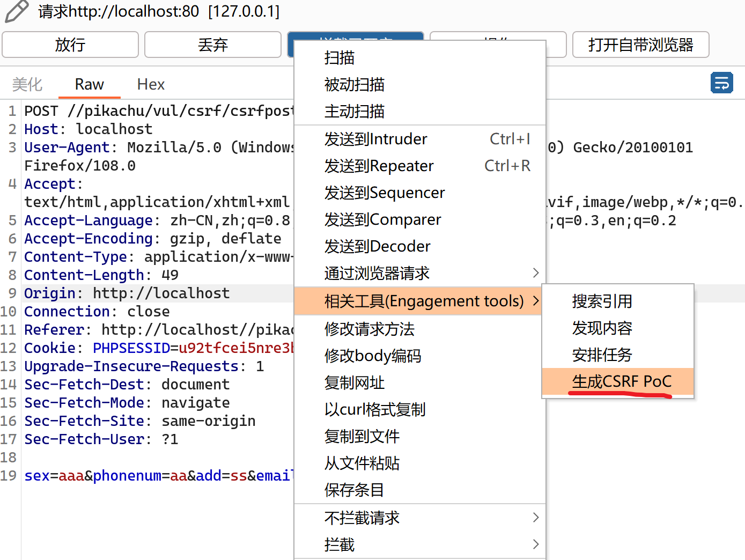Screen dimensions: 745x560
Task: Choose 发送到Repeater
Action: (420, 166)
